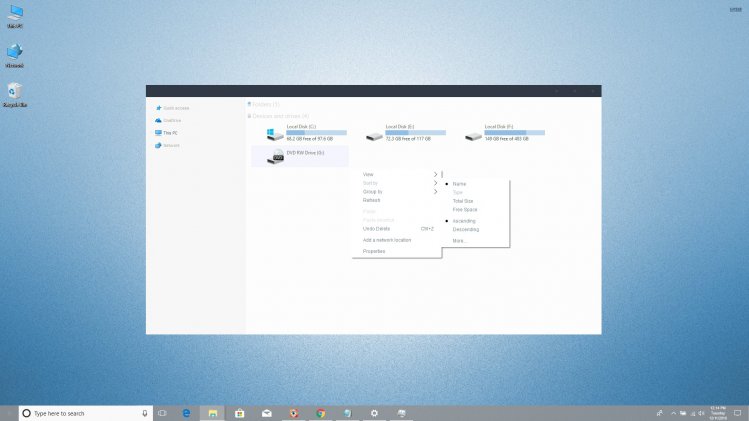The height and width of the screenshot is (421, 749).
Task: Sort drives by Free Space
Action: coord(465,210)
